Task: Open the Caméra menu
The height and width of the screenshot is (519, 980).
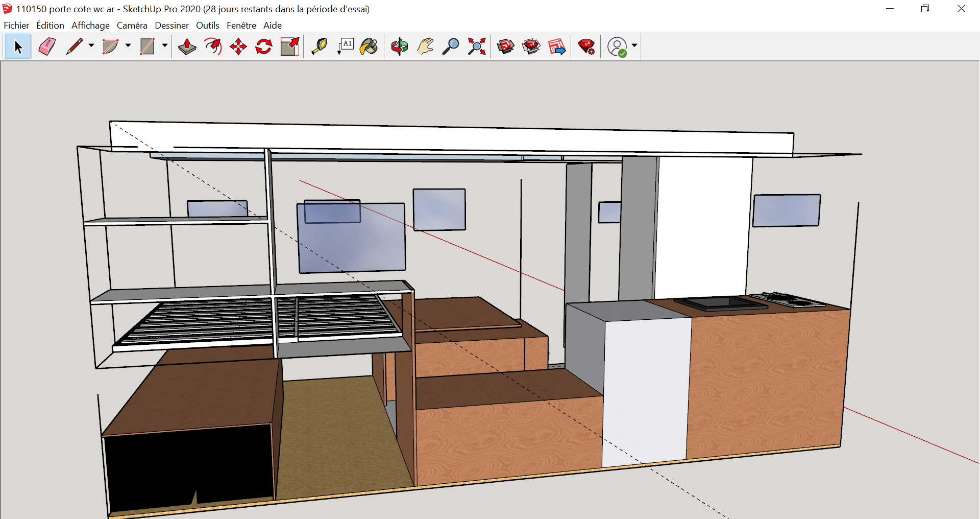Action: [132, 26]
